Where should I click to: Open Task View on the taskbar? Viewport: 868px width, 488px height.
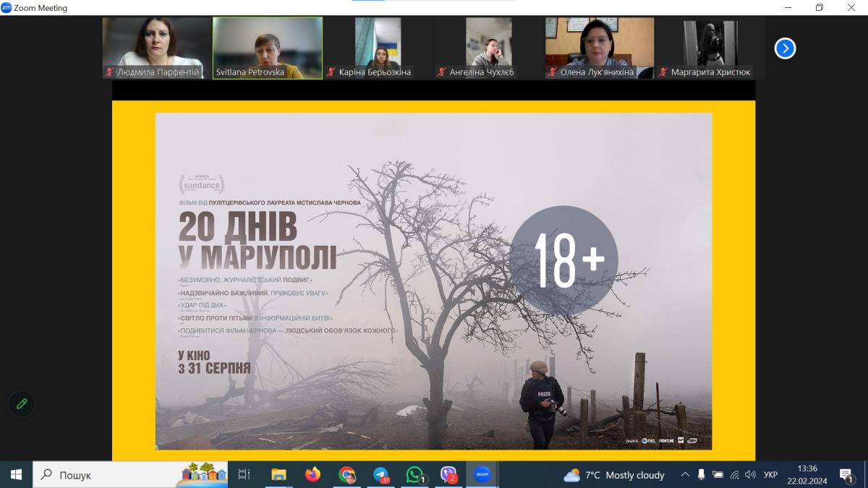click(244, 474)
